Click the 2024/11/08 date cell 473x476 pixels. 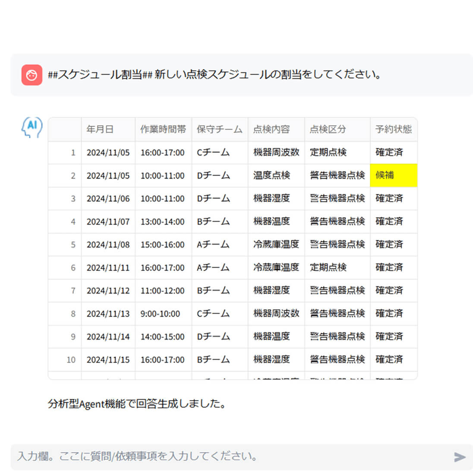[108, 244]
